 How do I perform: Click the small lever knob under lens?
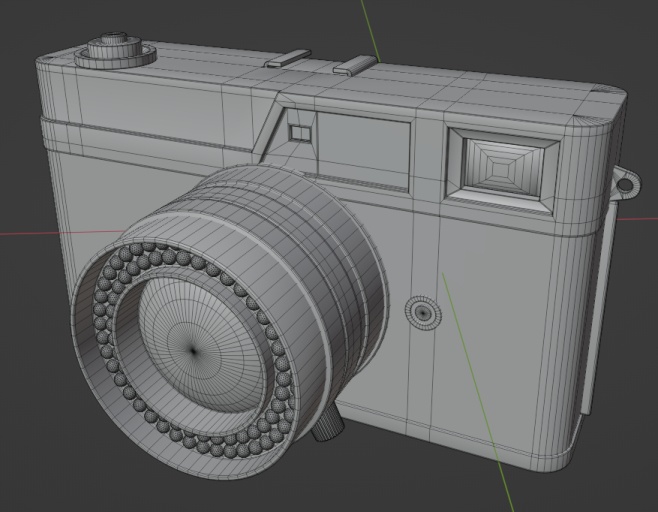coord(329,423)
